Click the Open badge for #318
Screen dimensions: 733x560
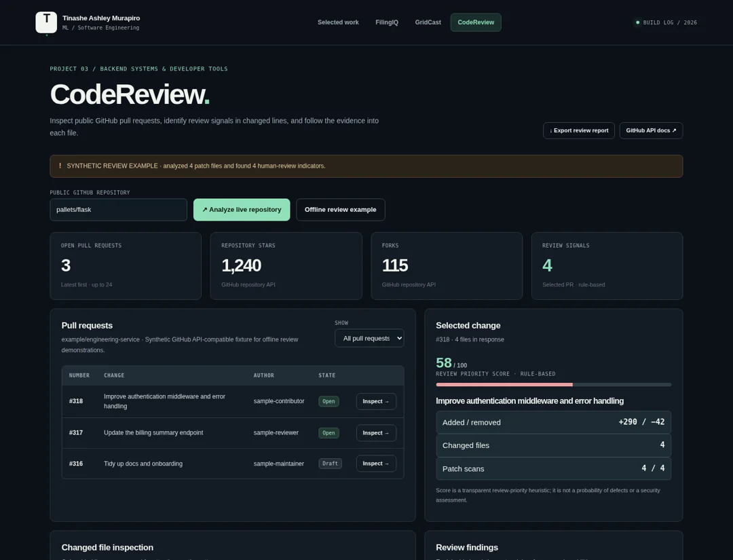pyautogui.click(x=328, y=401)
